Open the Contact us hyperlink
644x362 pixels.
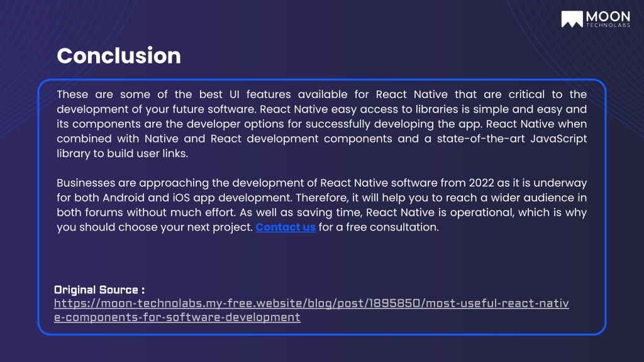286,227
